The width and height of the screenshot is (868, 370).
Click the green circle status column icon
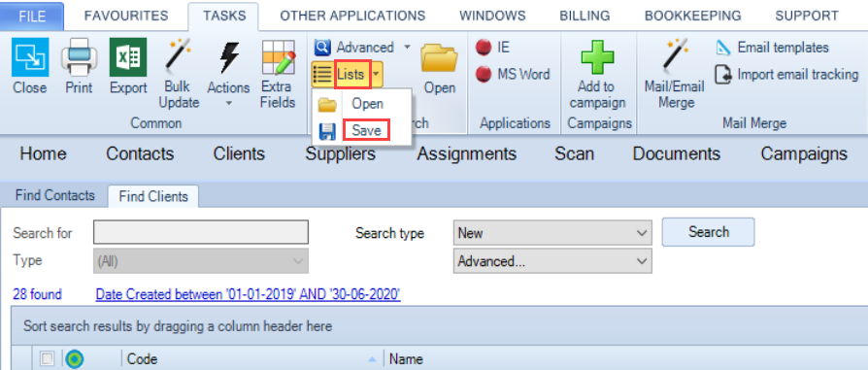pyautogui.click(x=73, y=359)
